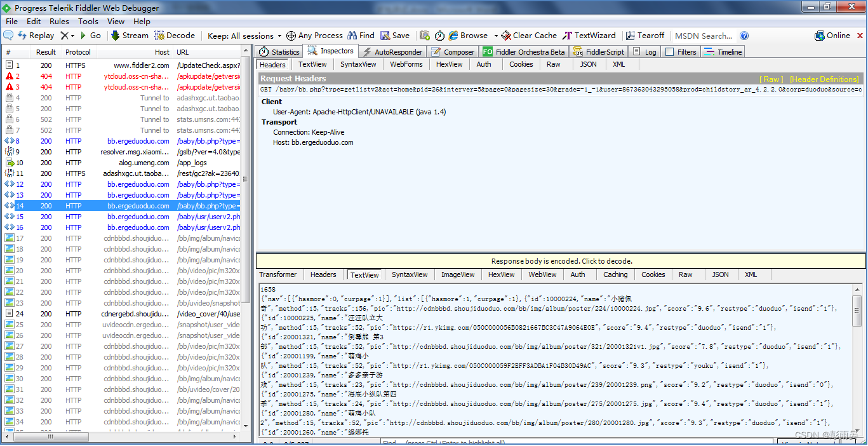Image resolution: width=868 pixels, height=446 pixels.
Task: Click the Any Process crosshair target
Action: (315, 36)
